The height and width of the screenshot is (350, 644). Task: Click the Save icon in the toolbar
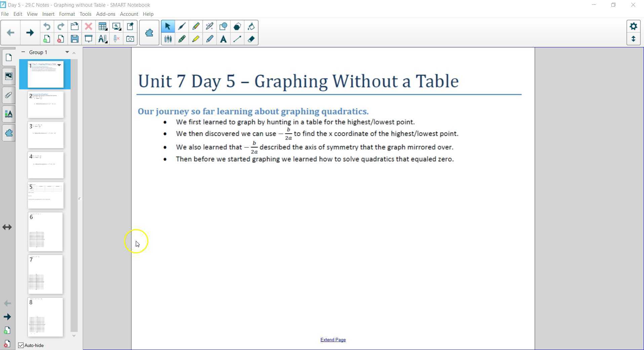(x=74, y=39)
